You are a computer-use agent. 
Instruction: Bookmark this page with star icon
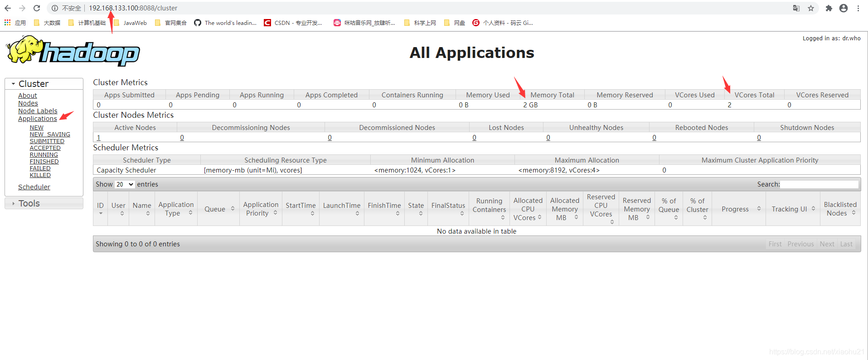[x=811, y=8]
